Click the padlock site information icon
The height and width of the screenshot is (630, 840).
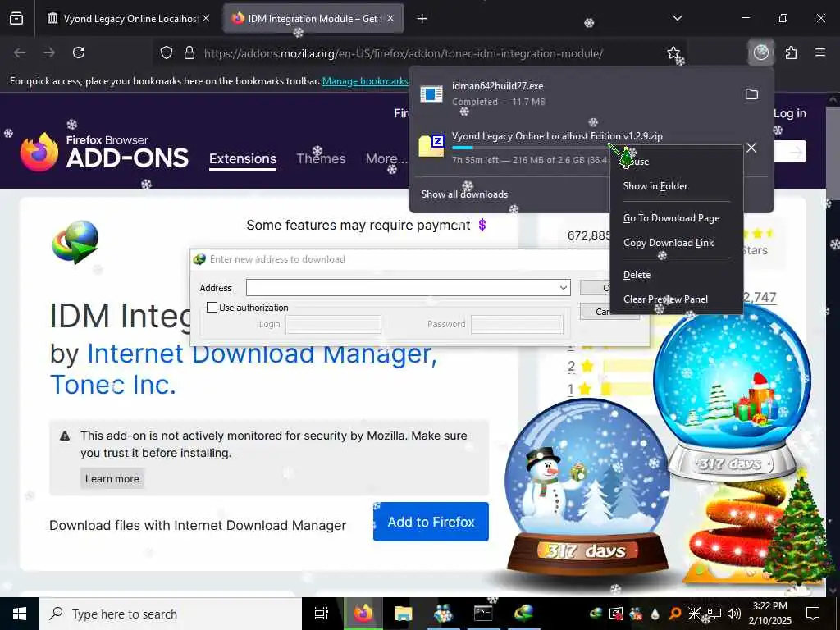tap(189, 53)
